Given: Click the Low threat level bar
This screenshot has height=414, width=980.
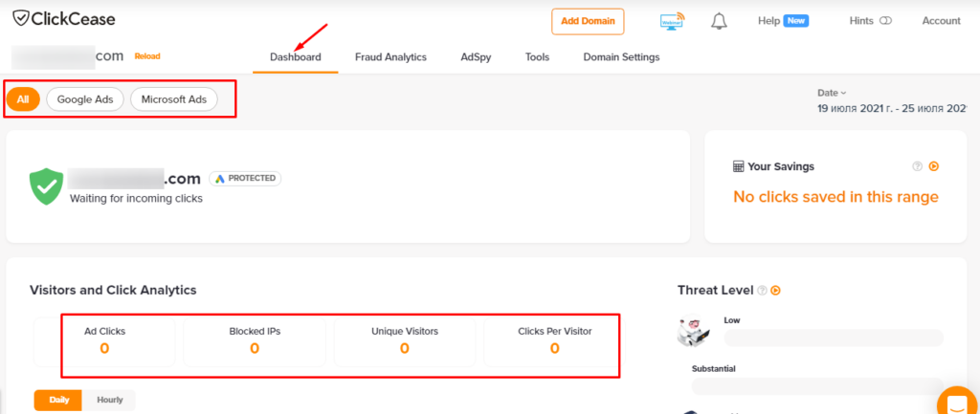Looking at the screenshot, I should pos(834,338).
